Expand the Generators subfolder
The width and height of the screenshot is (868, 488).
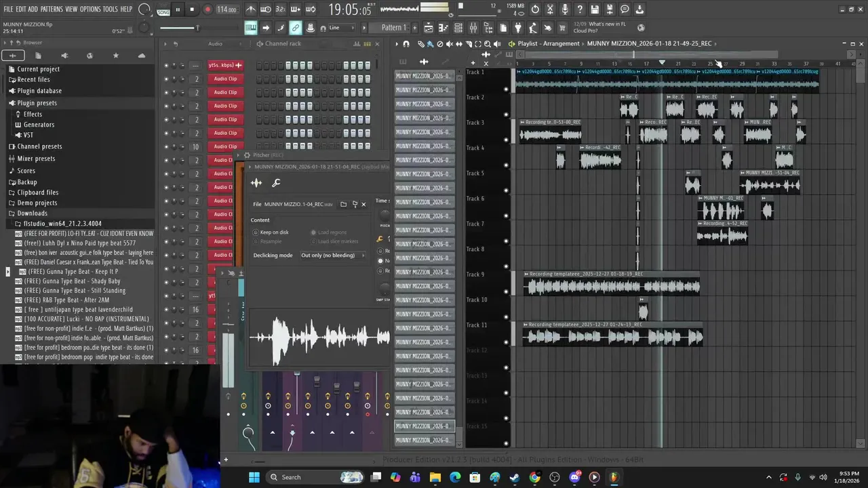(x=39, y=125)
